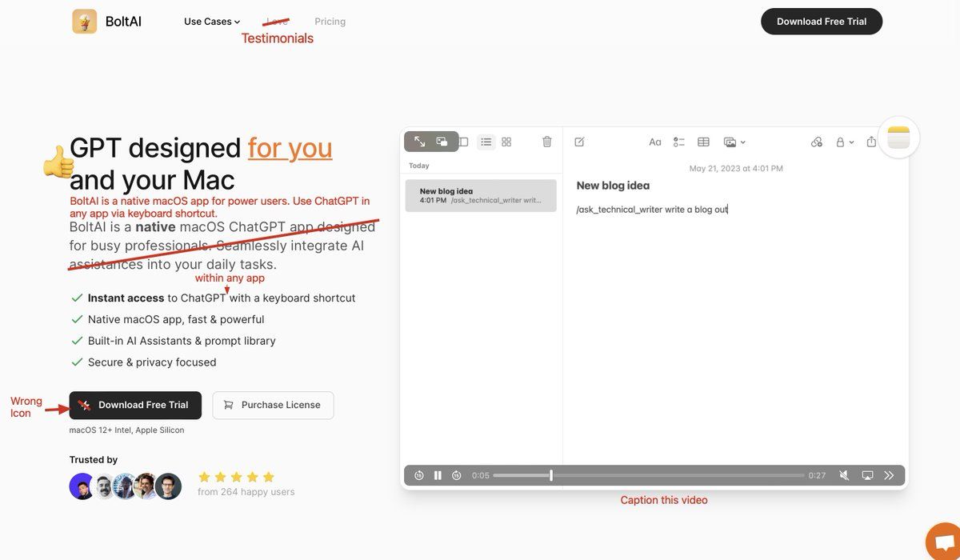Click the 0:27 duration label
Image resolution: width=960 pixels, height=560 pixels.
[817, 475]
